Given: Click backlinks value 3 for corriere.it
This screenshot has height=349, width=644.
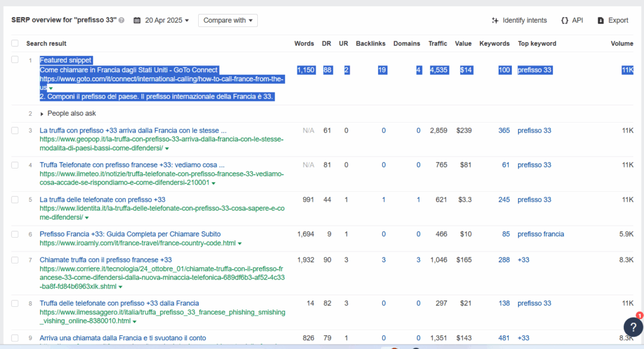Looking at the screenshot, I should (384, 260).
